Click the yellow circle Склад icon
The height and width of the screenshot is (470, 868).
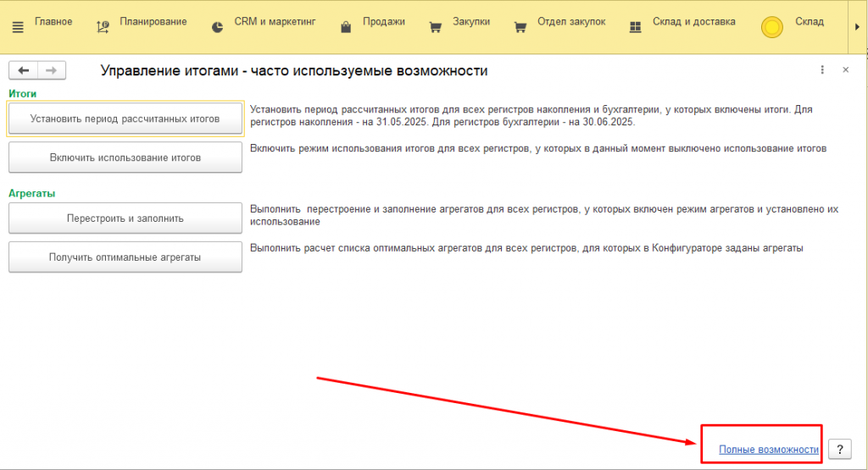point(771,26)
